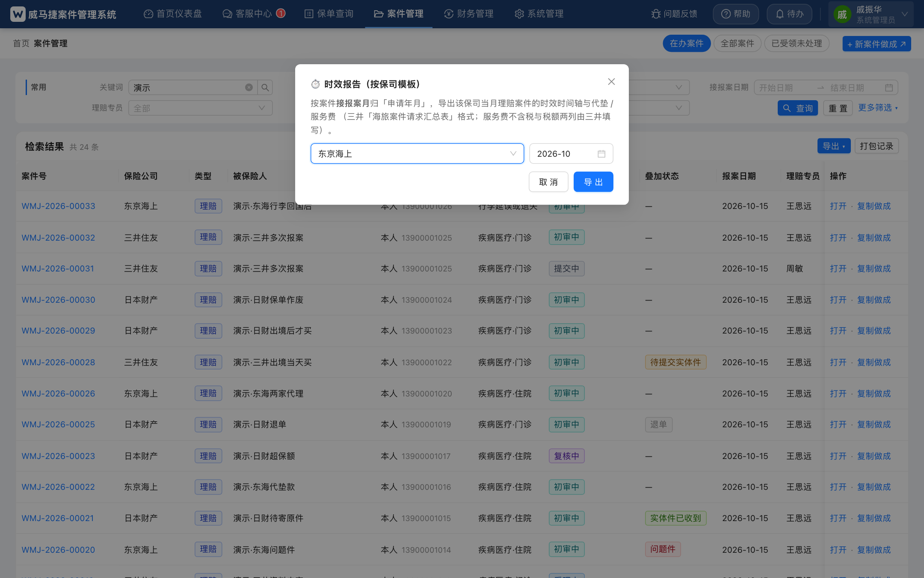Viewport: 924px width, 578px height.
Task: Click the 打包记录 button
Action: (x=877, y=146)
